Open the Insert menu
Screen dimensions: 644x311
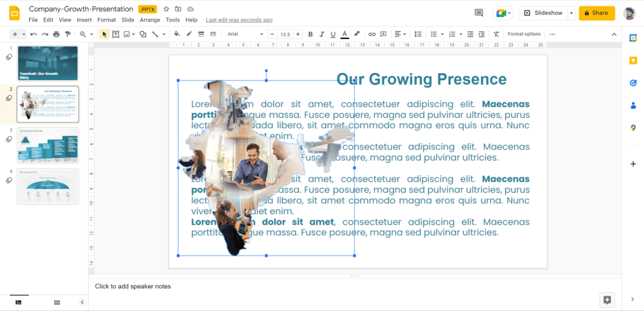84,20
